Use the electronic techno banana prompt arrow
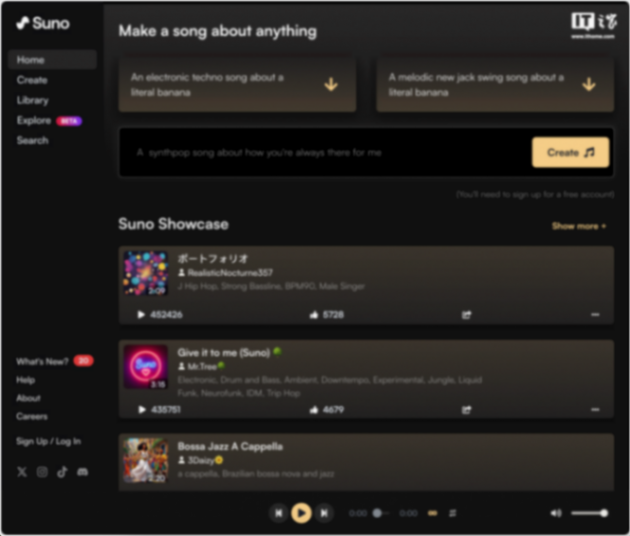This screenshot has height=536, width=630. click(x=331, y=84)
